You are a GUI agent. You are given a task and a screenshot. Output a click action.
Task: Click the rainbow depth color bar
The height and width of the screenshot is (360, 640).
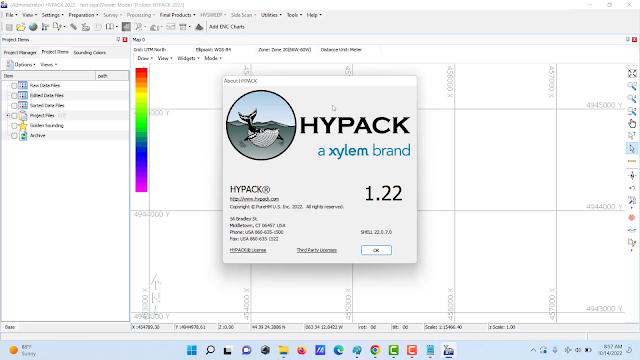pyautogui.click(x=141, y=129)
